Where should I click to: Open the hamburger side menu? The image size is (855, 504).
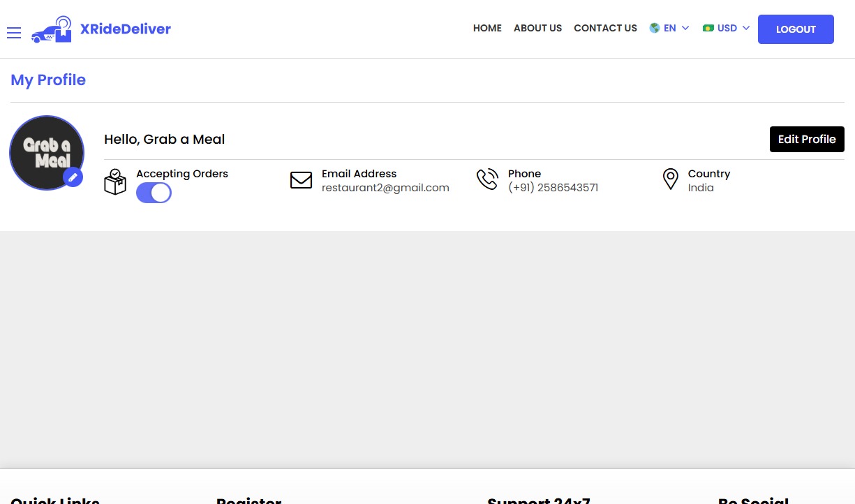[14, 33]
